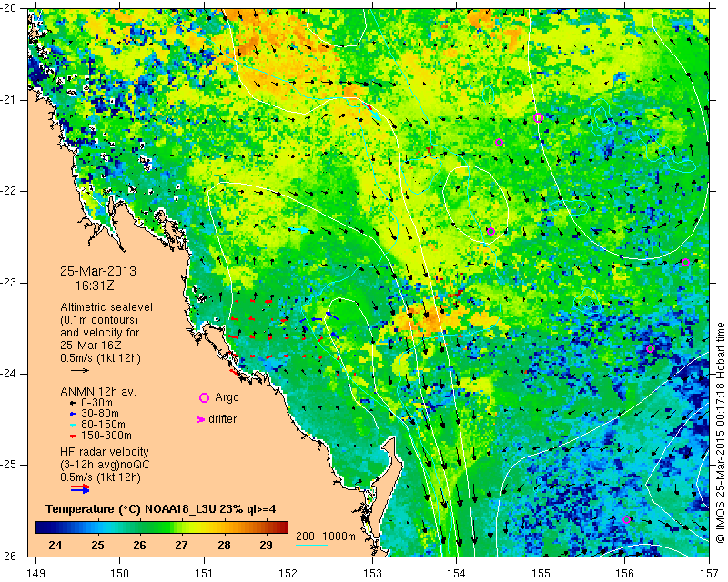The height and width of the screenshot is (582, 728).
Task: Click the '150-300m' depth label
Action: pyautogui.click(x=106, y=436)
